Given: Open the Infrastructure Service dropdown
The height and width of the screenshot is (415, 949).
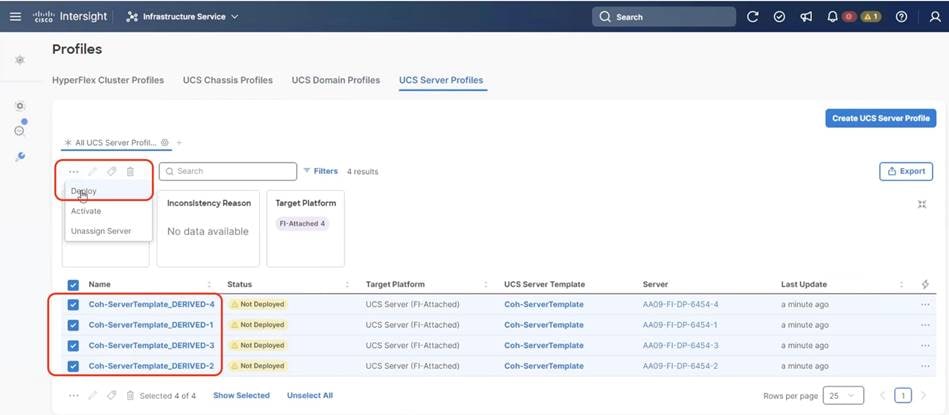Looking at the screenshot, I should click(x=184, y=17).
